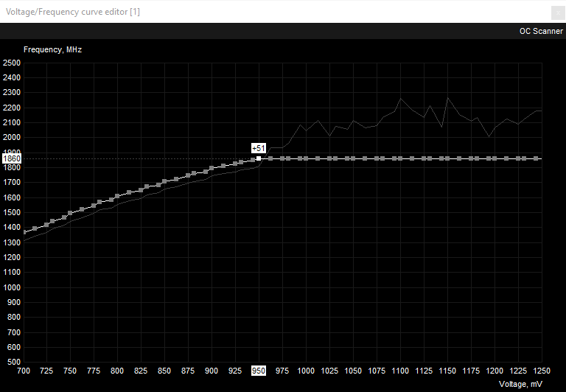This screenshot has width=566, height=392.
Task: Click the Frequency, MHz axis label
Action: (x=52, y=50)
